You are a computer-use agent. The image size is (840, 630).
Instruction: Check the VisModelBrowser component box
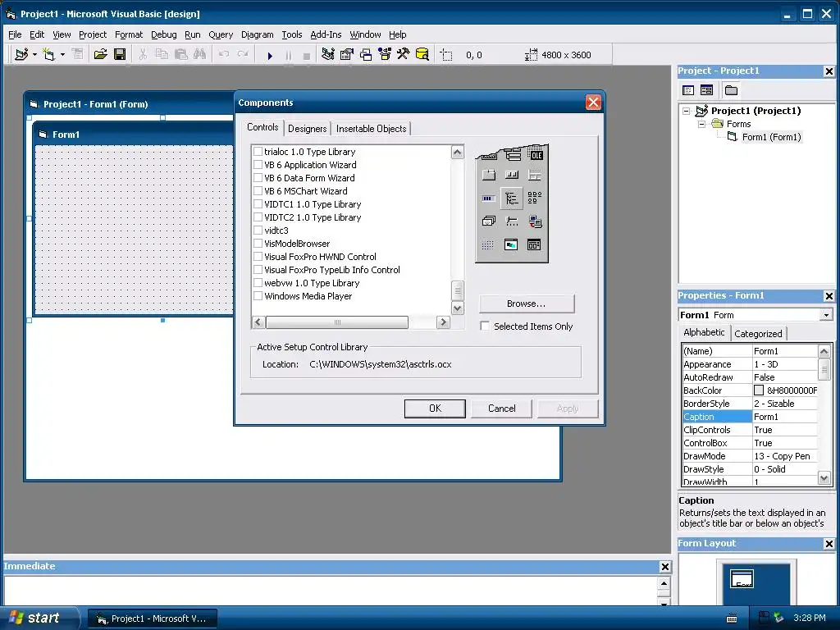258,243
